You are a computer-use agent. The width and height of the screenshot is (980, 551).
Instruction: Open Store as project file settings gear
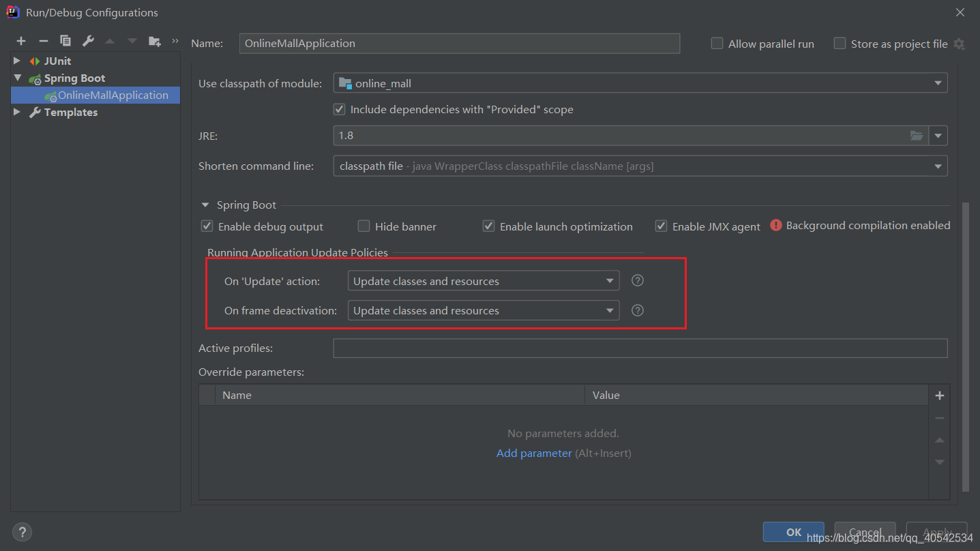(959, 44)
